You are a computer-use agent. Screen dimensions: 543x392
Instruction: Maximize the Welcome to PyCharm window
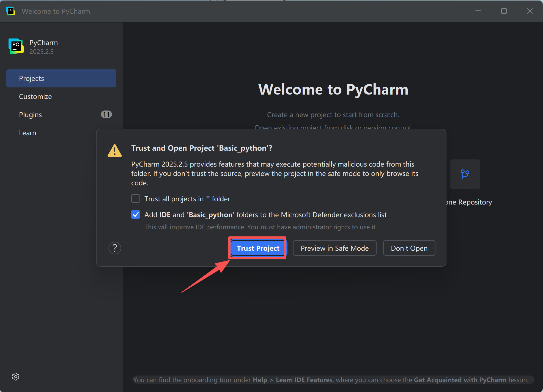coord(504,11)
